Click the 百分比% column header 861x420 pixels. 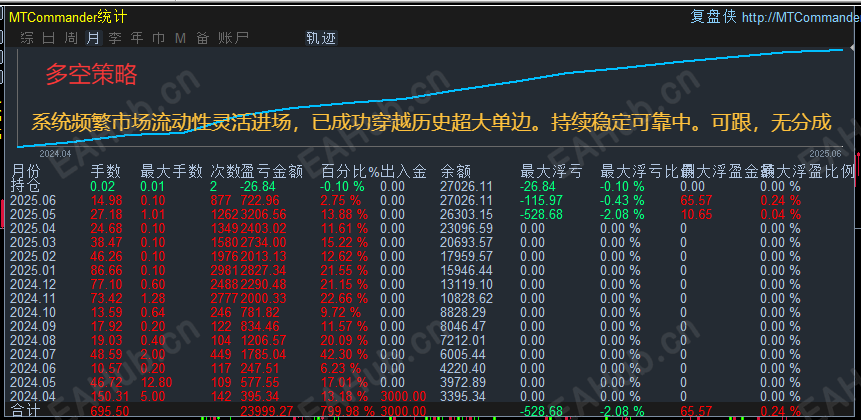(x=350, y=172)
